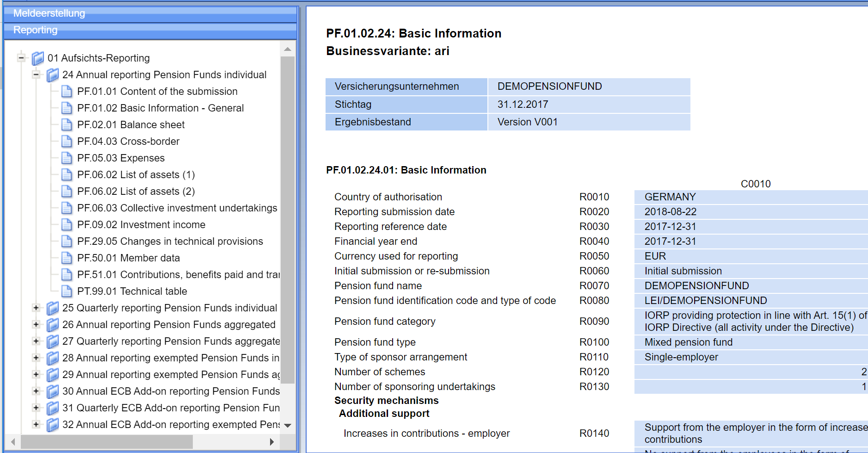
Task: Click the folder icon for 30 Annual ECB Add-on
Action: click(x=53, y=391)
